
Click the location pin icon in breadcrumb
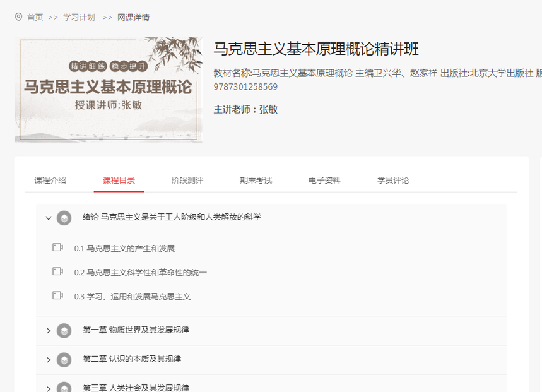[x=19, y=17]
